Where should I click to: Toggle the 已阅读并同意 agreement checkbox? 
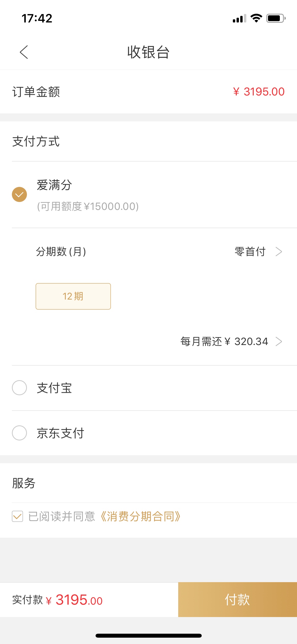click(17, 516)
